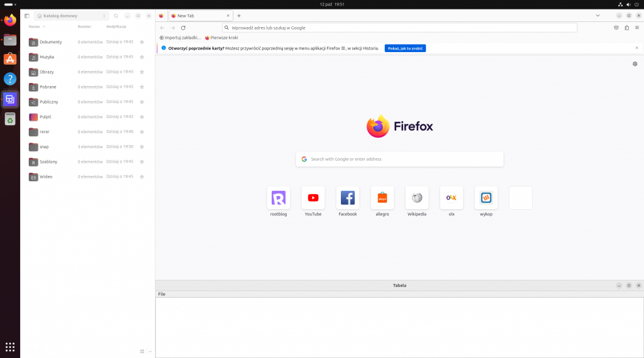
Task: Open the File menu in Tabela
Action: click(162, 294)
